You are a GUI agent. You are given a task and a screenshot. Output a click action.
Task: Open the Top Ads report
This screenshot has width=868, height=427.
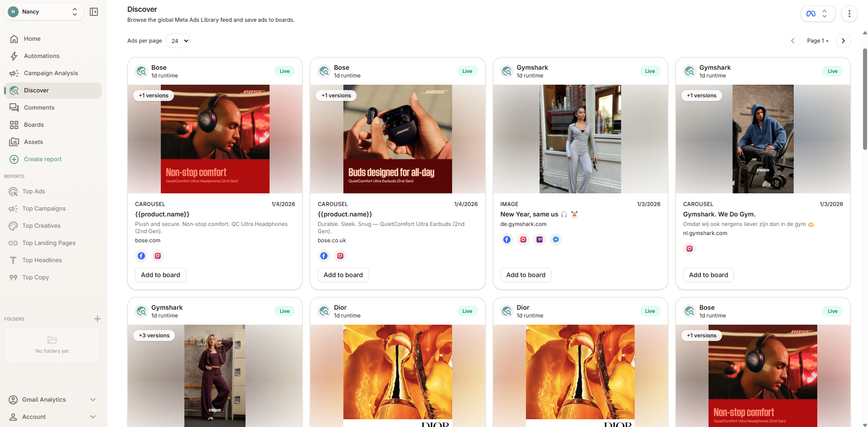[x=33, y=191]
